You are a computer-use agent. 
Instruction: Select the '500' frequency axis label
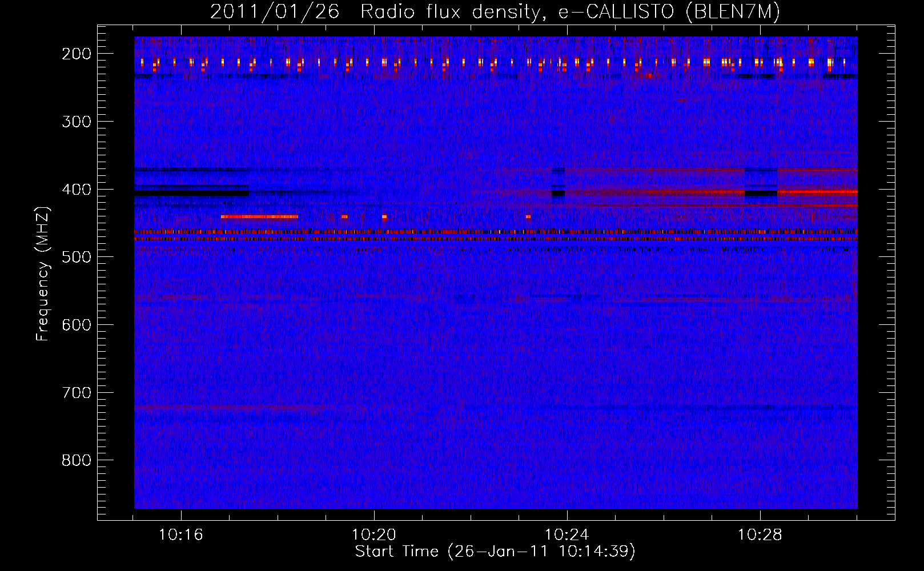click(x=77, y=257)
